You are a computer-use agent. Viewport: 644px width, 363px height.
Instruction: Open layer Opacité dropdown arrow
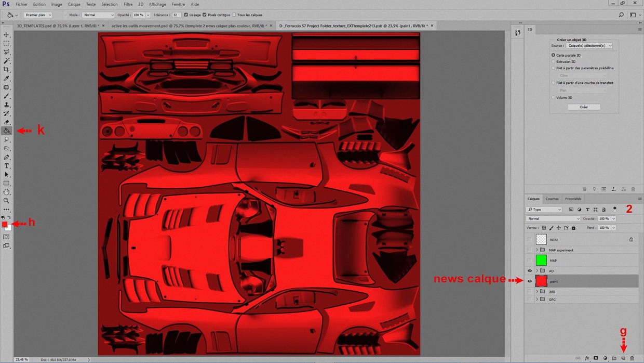pos(613,219)
